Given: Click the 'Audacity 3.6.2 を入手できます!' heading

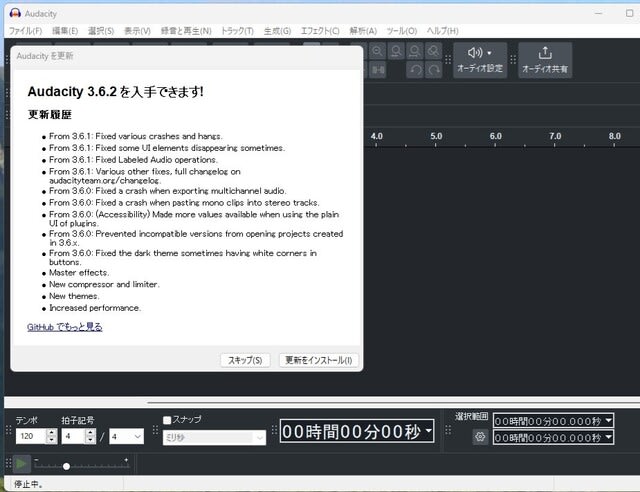Looking at the screenshot, I should pos(116,92).
